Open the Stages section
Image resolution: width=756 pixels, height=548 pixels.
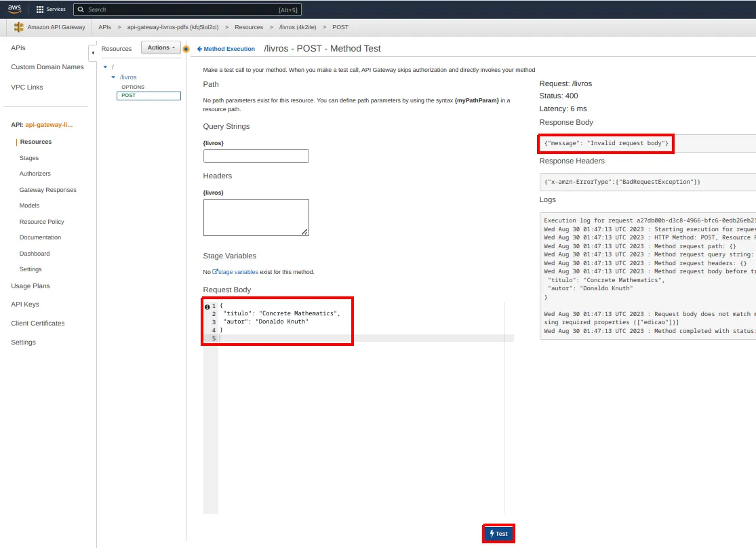[29, 158]
